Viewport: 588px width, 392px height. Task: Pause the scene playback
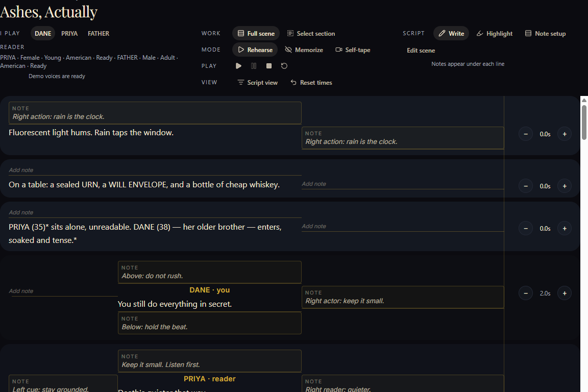click(x=254, y=66)
